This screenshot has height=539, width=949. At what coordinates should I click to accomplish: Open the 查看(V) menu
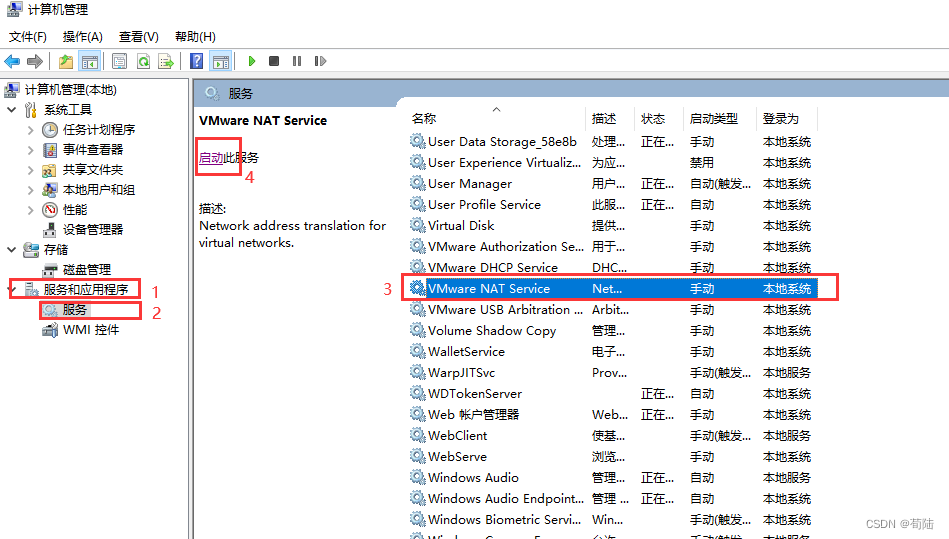pyautogui.click(x=139, y=37)
